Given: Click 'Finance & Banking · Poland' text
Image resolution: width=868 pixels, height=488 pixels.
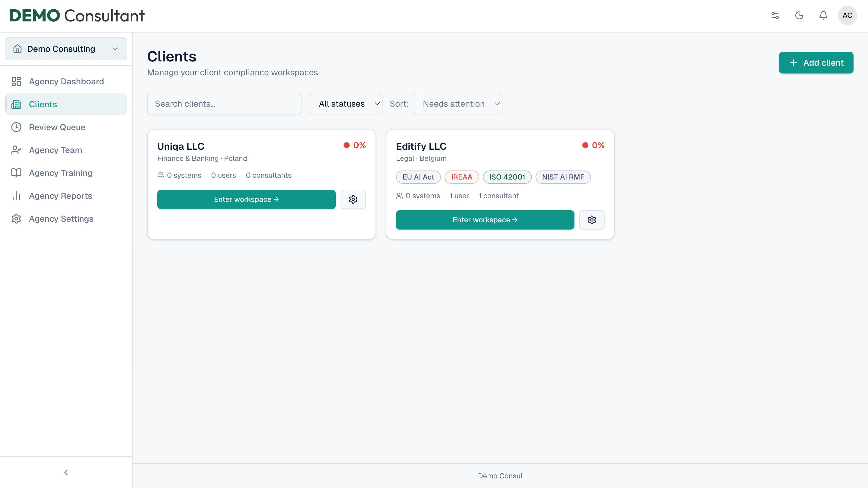Looking at the screenshot, I should [202, 159].
